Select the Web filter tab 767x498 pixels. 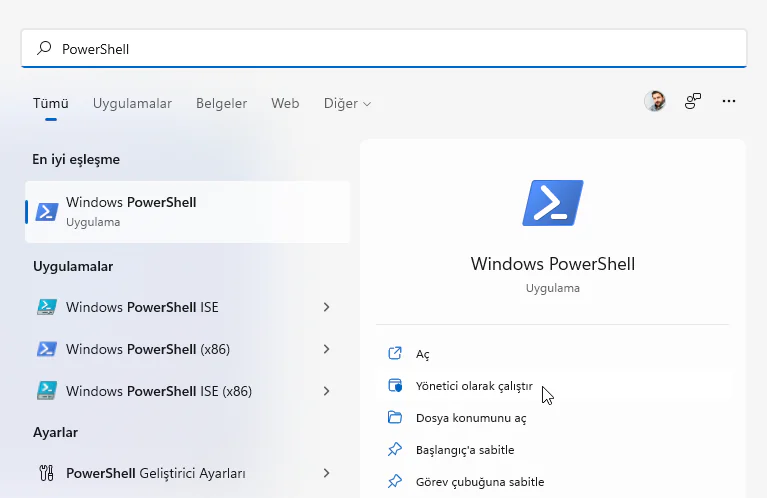pos(285,103)
